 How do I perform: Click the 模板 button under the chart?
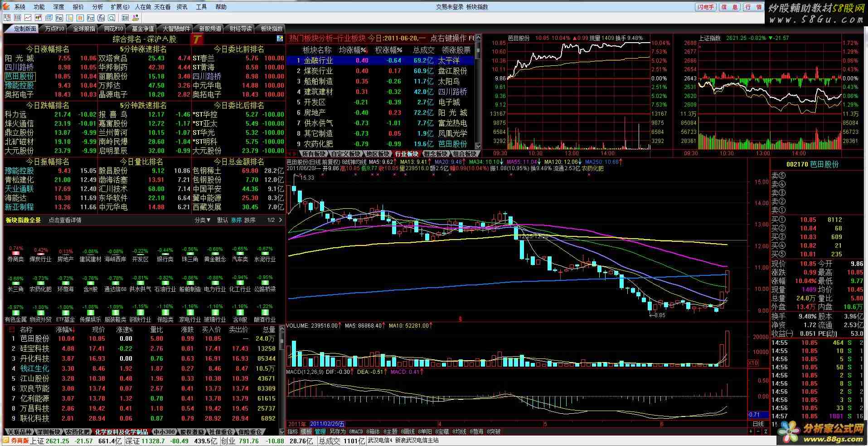pyautogui.click(x=306, y=431)
